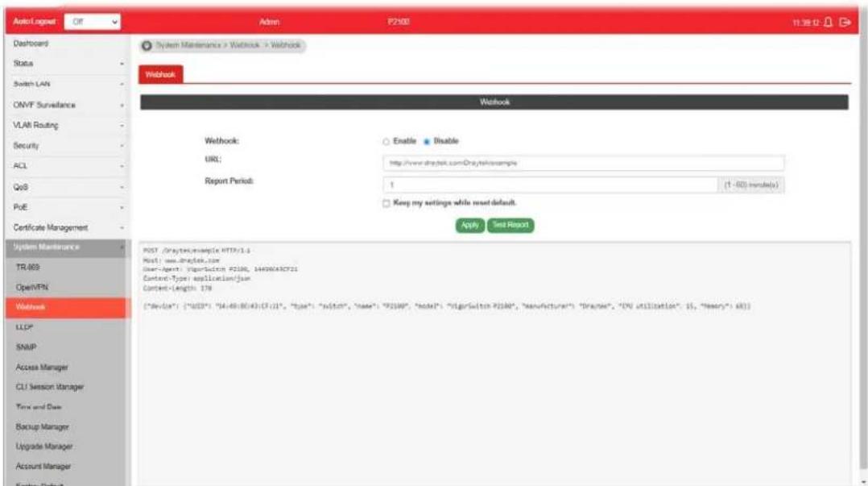
Task: Switch to the Webhook tab
Action: point(160,74)
